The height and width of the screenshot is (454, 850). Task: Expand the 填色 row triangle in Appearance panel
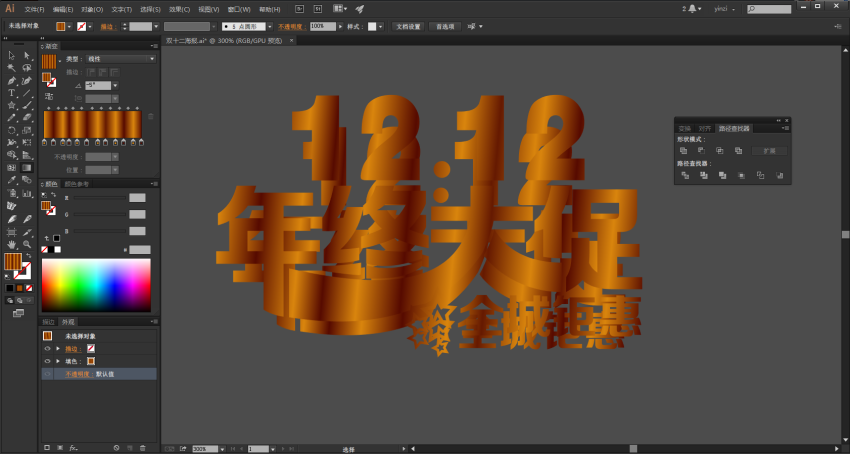click(x=58, y=361)
